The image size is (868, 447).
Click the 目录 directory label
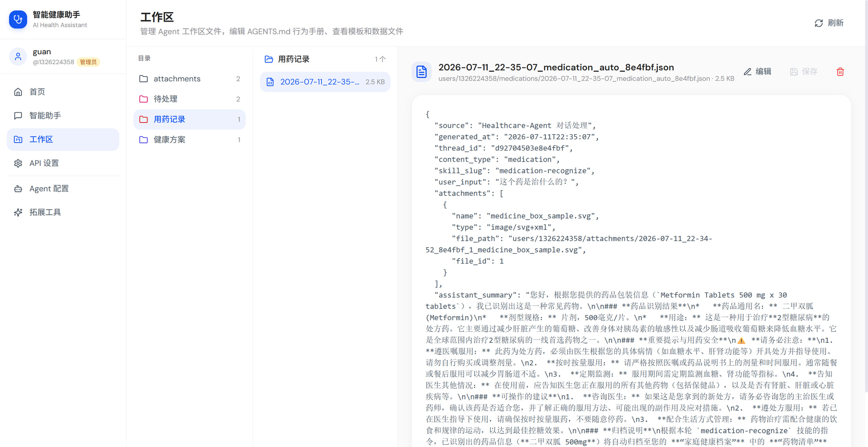click(x=144, y=58)
